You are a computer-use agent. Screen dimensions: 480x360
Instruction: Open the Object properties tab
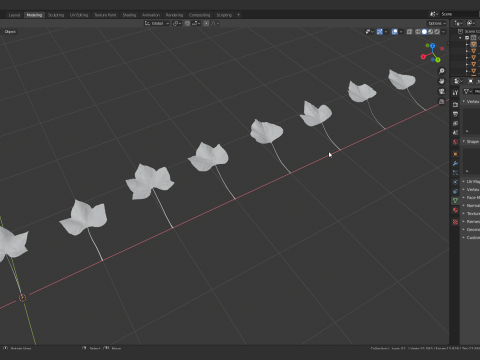click(455, 154)
